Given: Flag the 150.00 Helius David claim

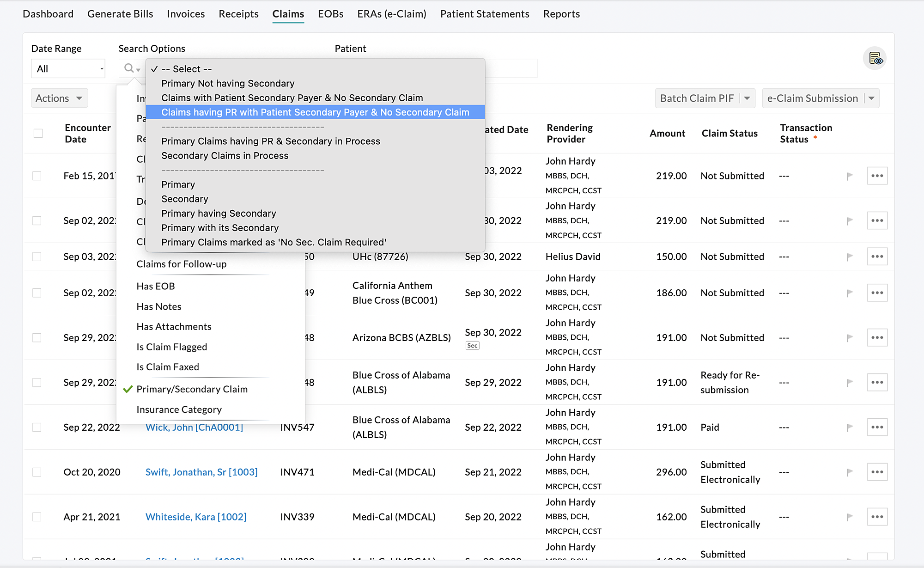Looking at the screenshot, I should 849,257.
